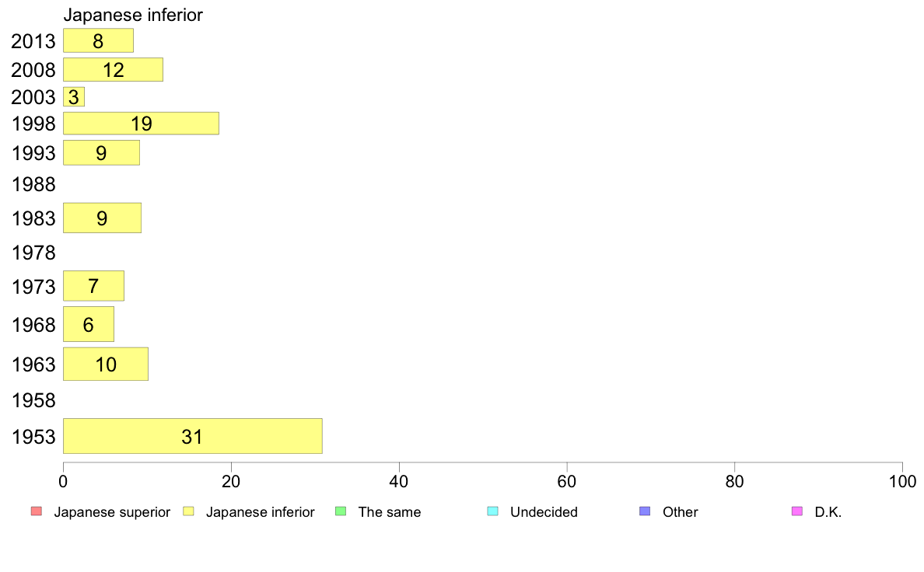The image size is (924, 572).
Task: Click the cyan Undecided legend swatch
Action: tap(492, 511)
